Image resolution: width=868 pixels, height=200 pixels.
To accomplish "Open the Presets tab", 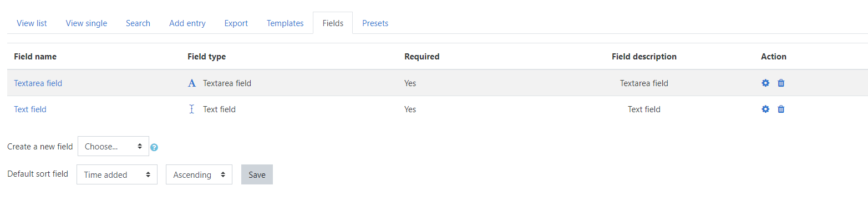I will (x=375, y=23).
